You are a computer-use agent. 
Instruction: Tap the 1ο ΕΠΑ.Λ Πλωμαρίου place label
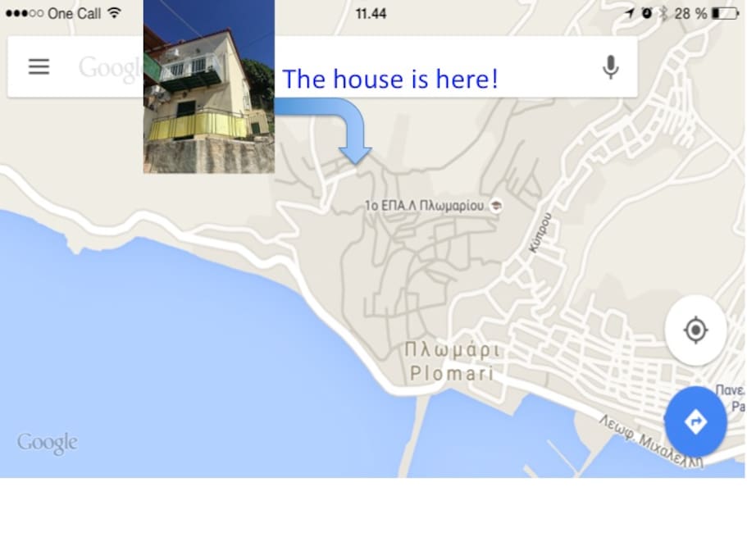tap(424, 206)
